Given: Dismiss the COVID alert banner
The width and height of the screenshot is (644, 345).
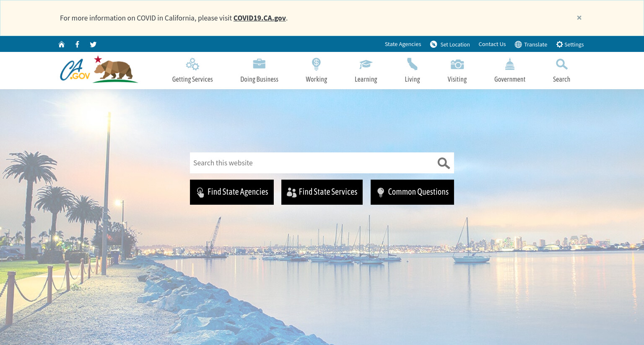Looking at the screenshot, I should [x=579, y=18].
